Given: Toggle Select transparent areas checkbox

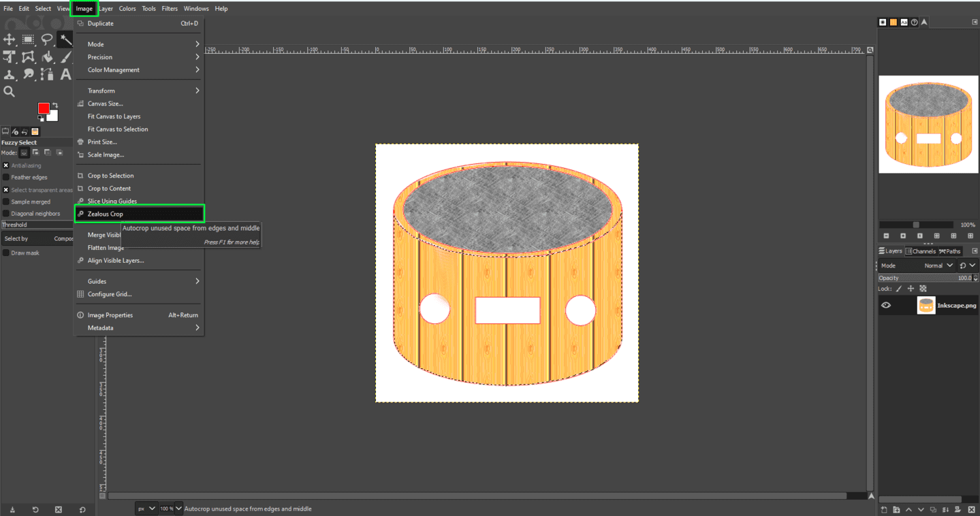Looking at the screenshot, I should pyautogui.click(x=6, y=190).
